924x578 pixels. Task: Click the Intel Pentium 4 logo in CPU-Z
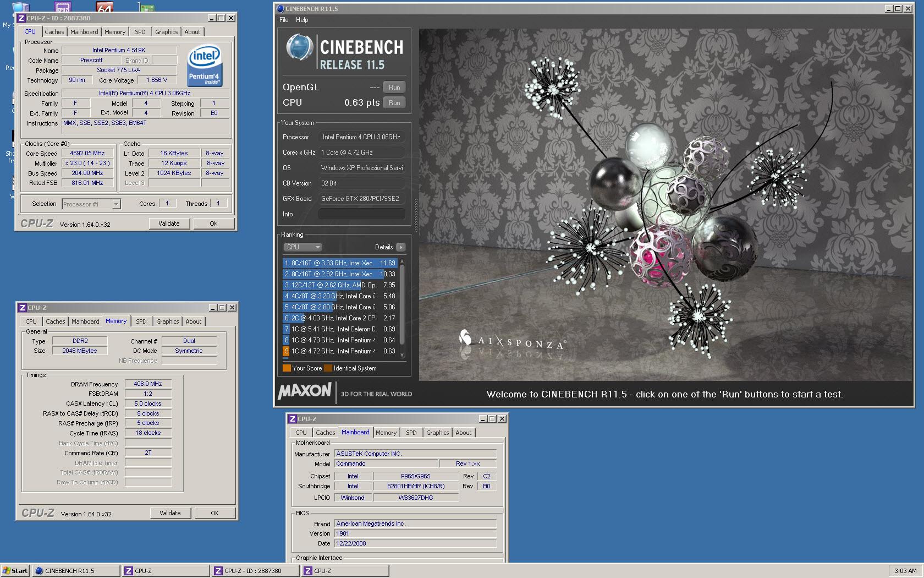205,66
